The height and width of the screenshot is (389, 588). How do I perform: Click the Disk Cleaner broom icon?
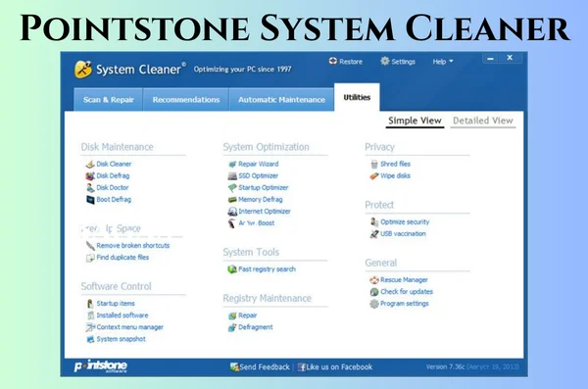point(90,165)
